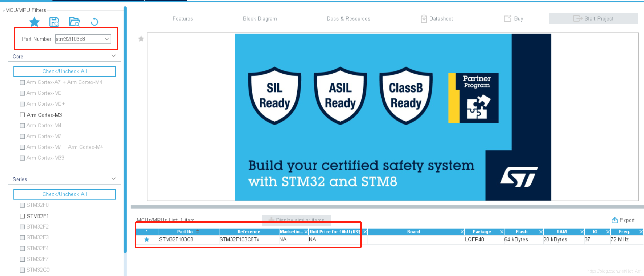The image size is (644, 276).
Task: Click Check/Uncheck All under Core
Action: [65, 71]
